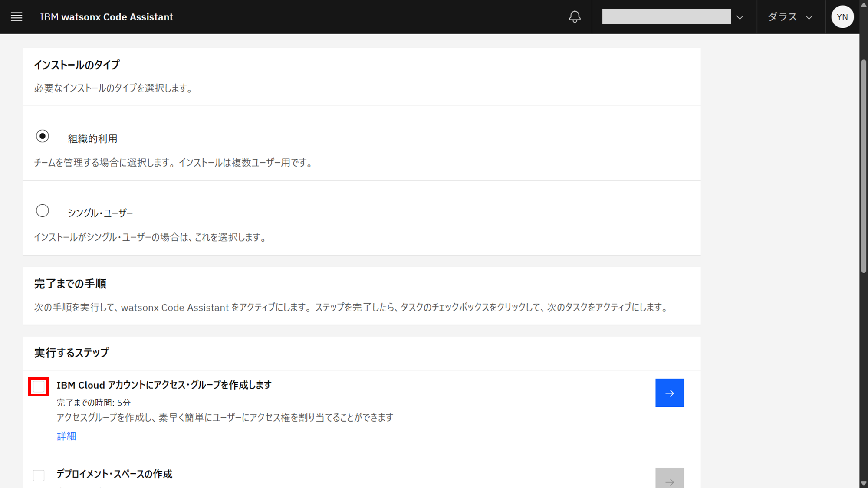Viewport: 868px width, 488px height.
Task: Check デプロイメント・スペースの作成 checkbox
Action: [x=39, y=475]
